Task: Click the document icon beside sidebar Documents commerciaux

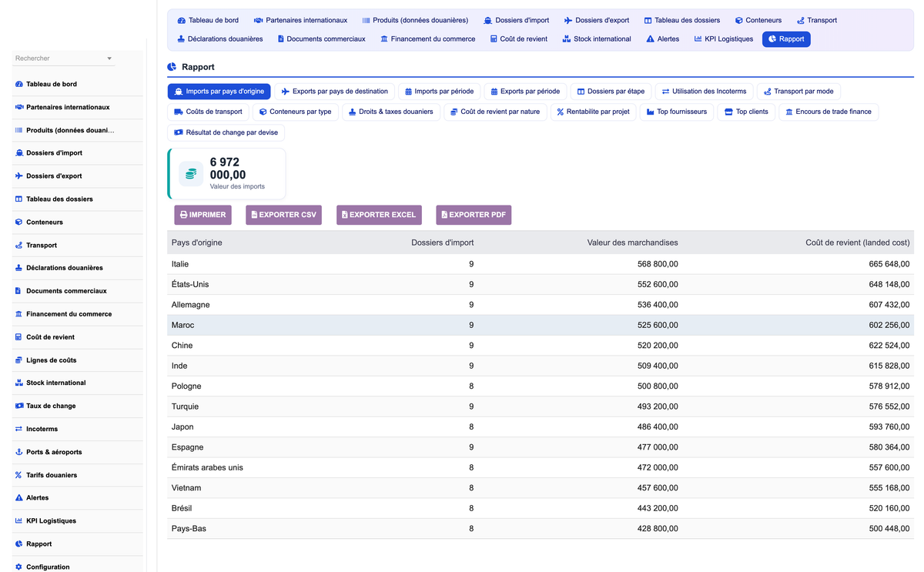Action: (x=19, y=291)
